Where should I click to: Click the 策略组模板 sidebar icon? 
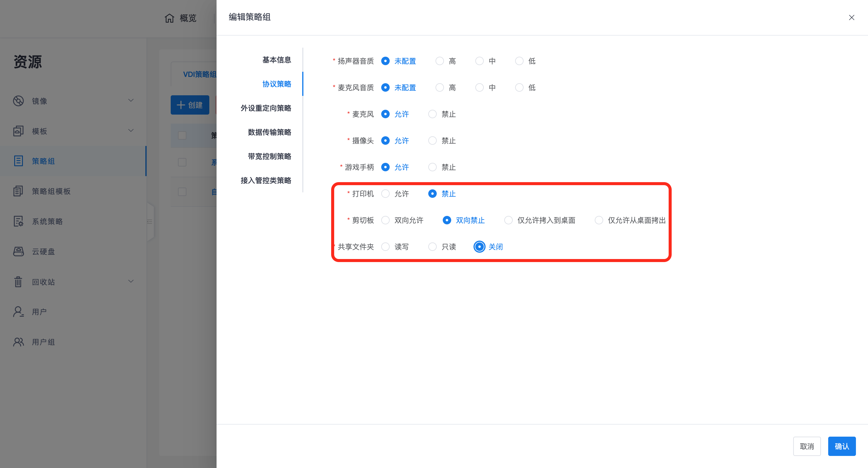(x=18, y=191)
